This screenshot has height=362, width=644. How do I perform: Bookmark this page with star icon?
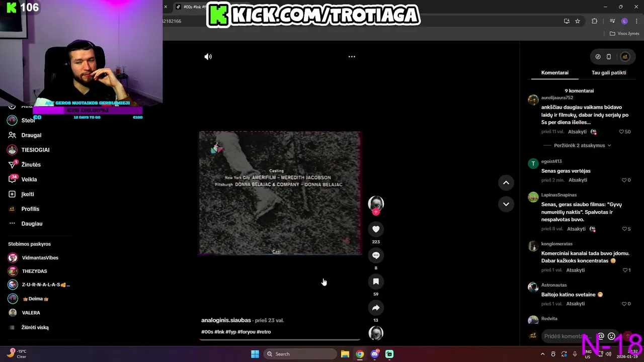(x=578, y=21)
